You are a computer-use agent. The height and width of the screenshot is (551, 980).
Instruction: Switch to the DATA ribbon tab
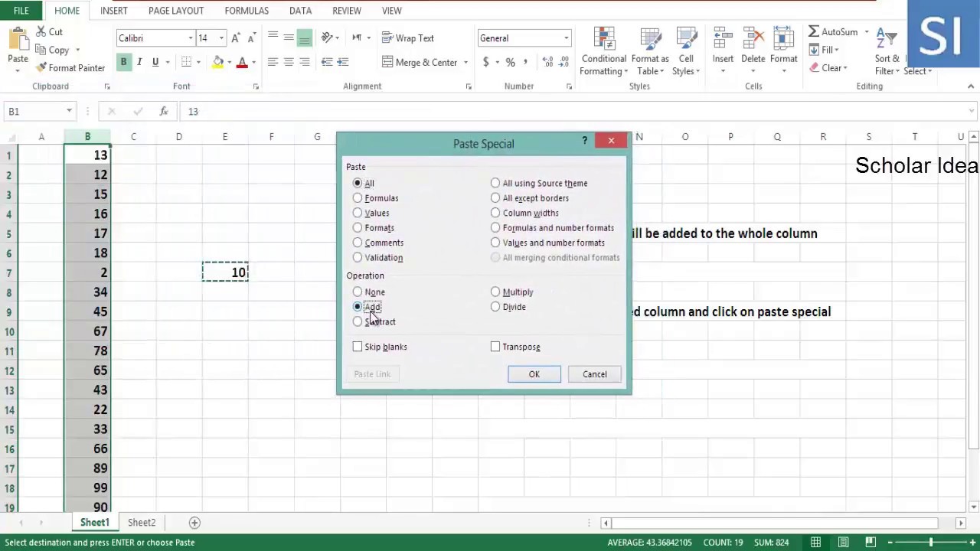[300, 11]
